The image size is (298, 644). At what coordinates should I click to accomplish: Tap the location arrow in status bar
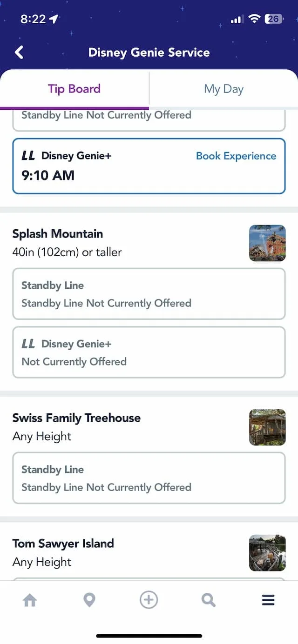click(x=54, y=19)
